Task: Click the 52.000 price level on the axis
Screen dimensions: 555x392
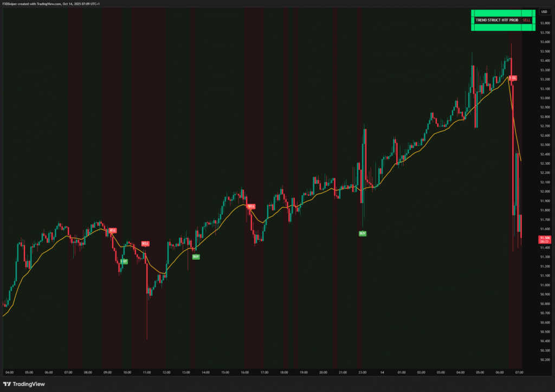Action: [545, 191]
